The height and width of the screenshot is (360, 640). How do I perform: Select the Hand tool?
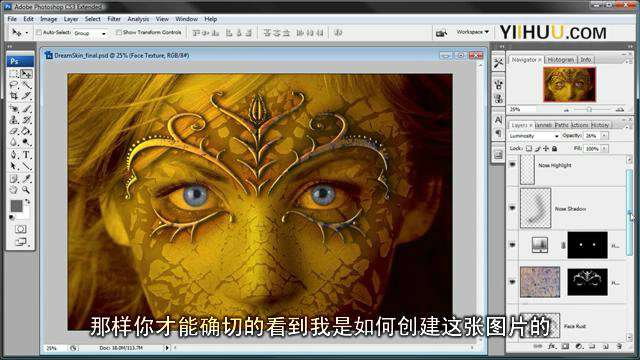pyautogui.click(x=14, y=190)
